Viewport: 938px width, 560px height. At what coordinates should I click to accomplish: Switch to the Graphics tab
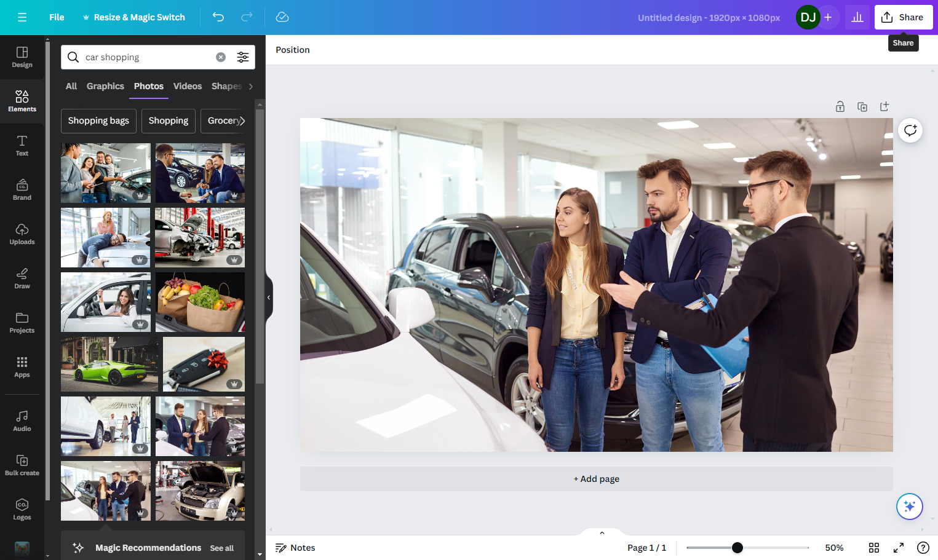(x=105, y=86)
